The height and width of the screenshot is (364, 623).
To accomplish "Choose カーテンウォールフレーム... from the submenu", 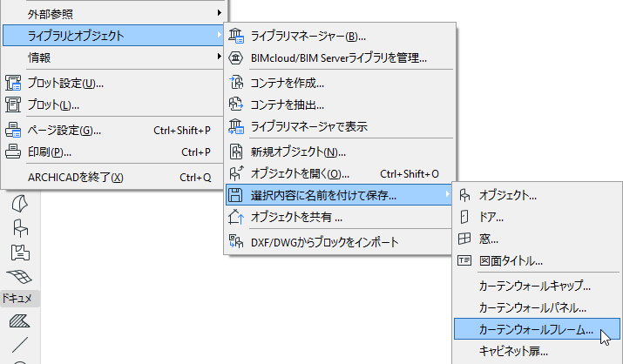I will [536, 330].
